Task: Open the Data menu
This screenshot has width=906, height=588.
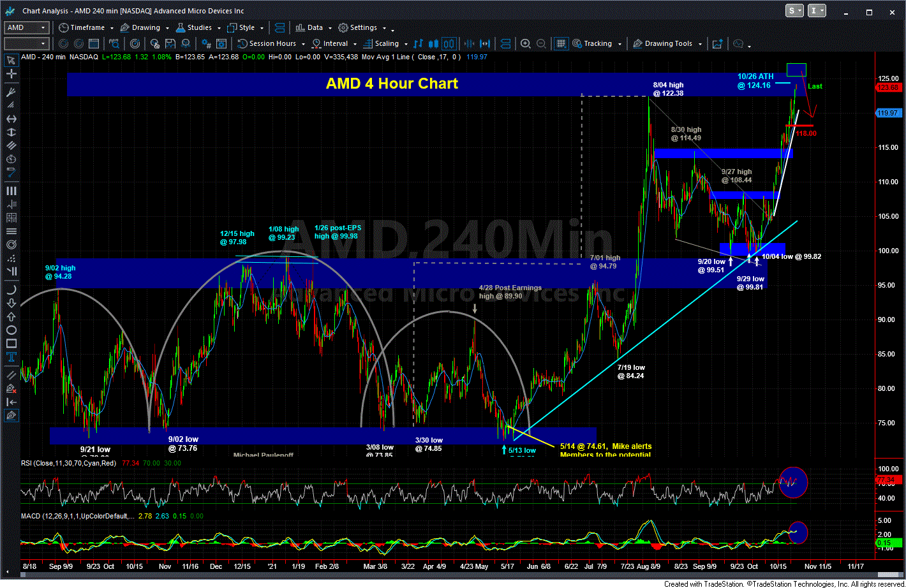Action: [309, 27]
